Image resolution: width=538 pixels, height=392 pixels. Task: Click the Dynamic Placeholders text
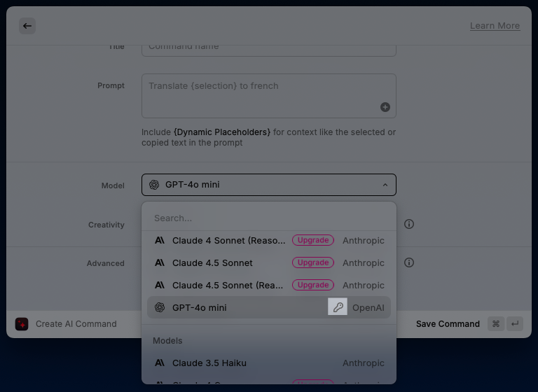tap(222, 132)
